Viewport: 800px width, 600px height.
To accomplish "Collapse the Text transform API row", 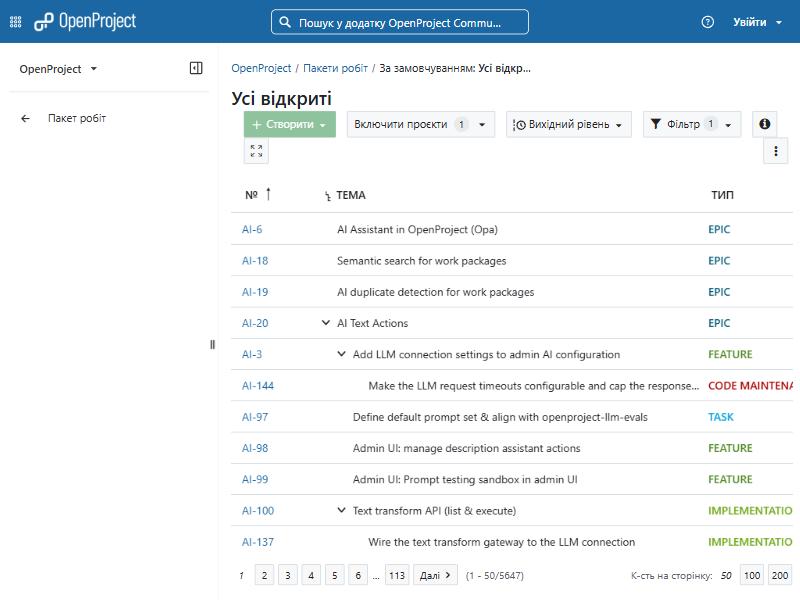I will point(341,510).
